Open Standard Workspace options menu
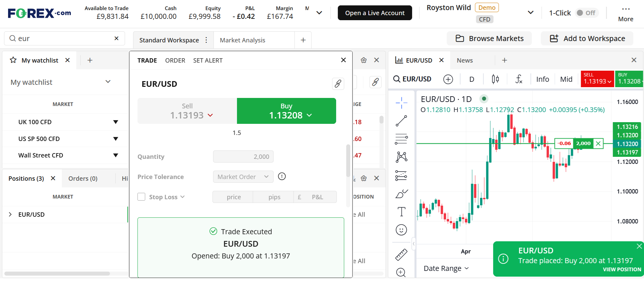 pos(206,40)
